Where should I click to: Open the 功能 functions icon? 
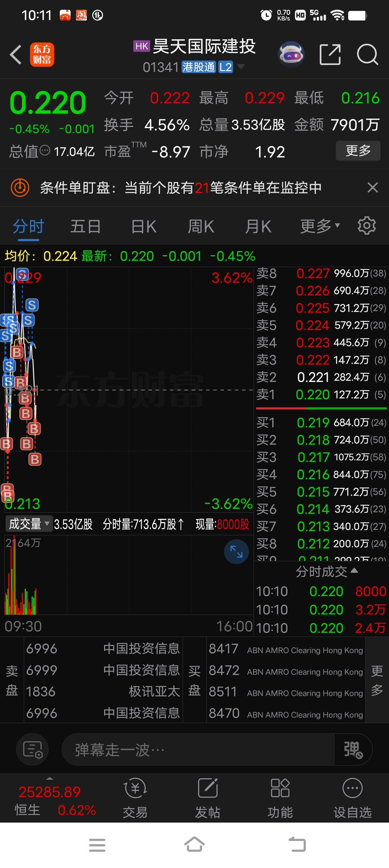coord(280,798)
